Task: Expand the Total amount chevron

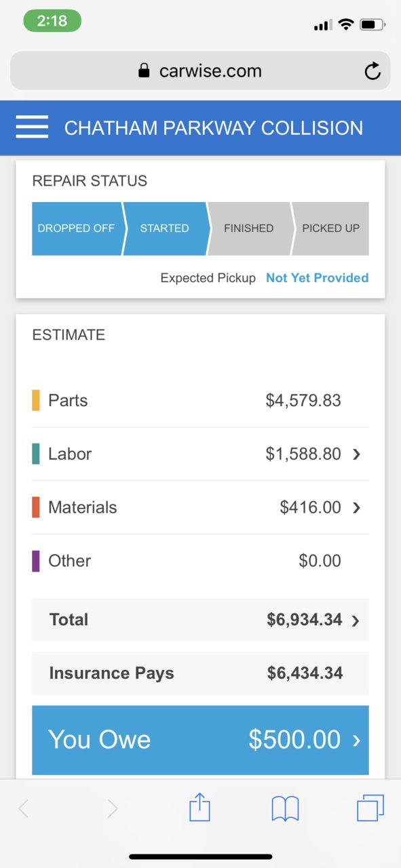Action: pos(356,620)
